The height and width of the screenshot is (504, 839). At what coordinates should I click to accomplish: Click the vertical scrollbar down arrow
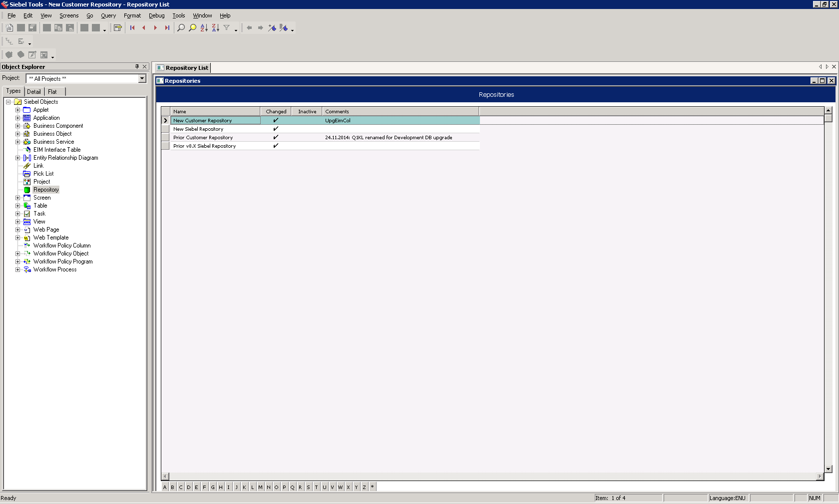[829, 469]
